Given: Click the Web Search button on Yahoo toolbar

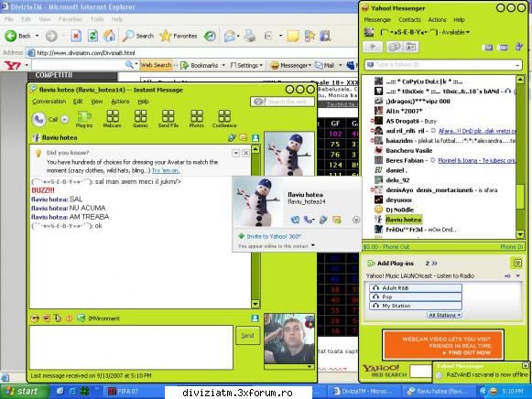Looking at the screenshot, I should pyautogui.click(x=156, y=65).
